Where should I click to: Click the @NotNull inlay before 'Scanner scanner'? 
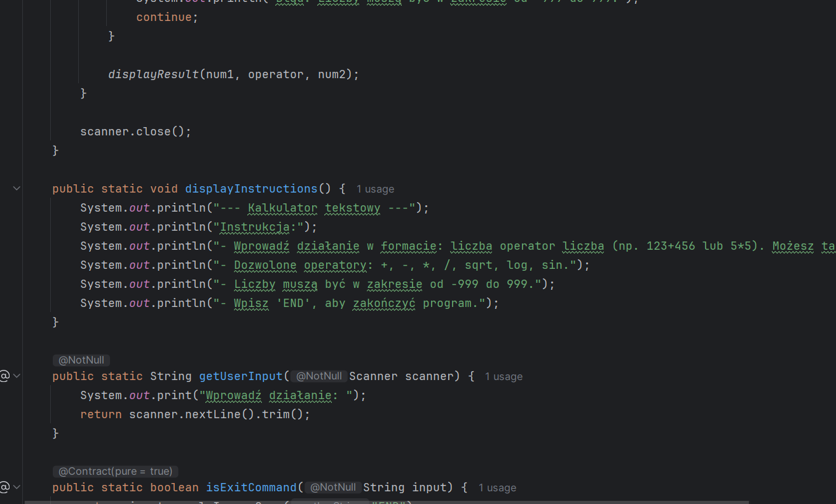point(319,376)
